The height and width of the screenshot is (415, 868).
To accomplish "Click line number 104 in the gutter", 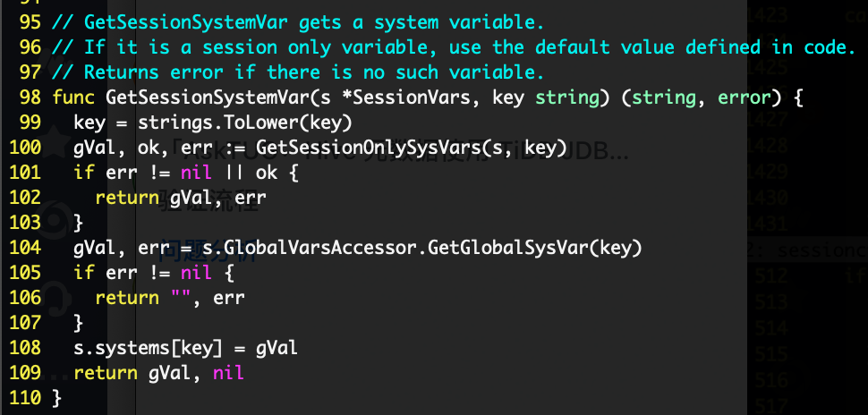I will point(25,248).
